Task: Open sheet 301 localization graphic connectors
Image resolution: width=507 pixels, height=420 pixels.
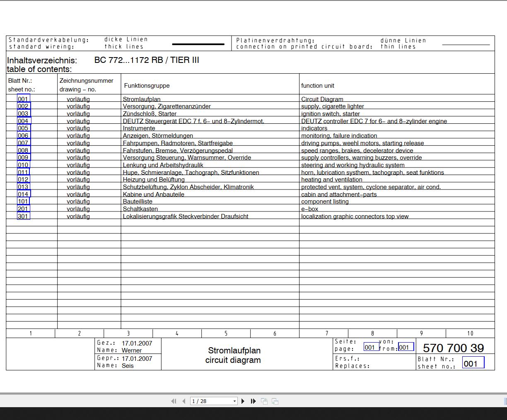Action: coord(24,216)
